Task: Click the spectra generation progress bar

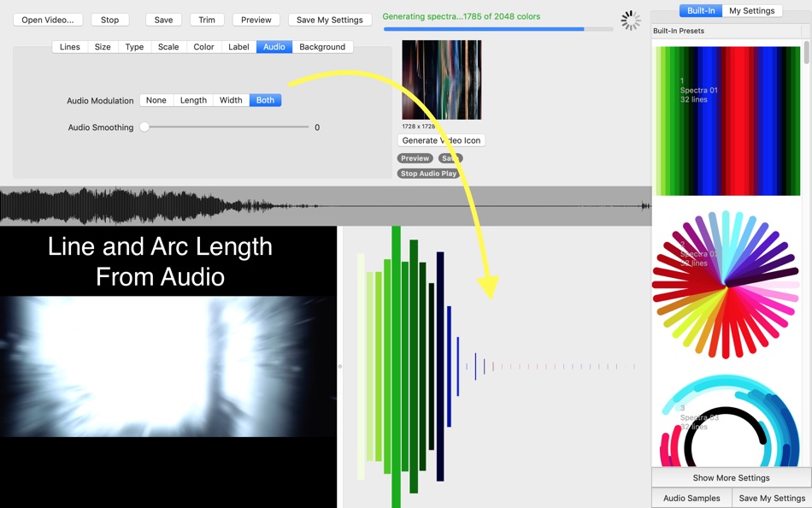Action: point(498,29)
